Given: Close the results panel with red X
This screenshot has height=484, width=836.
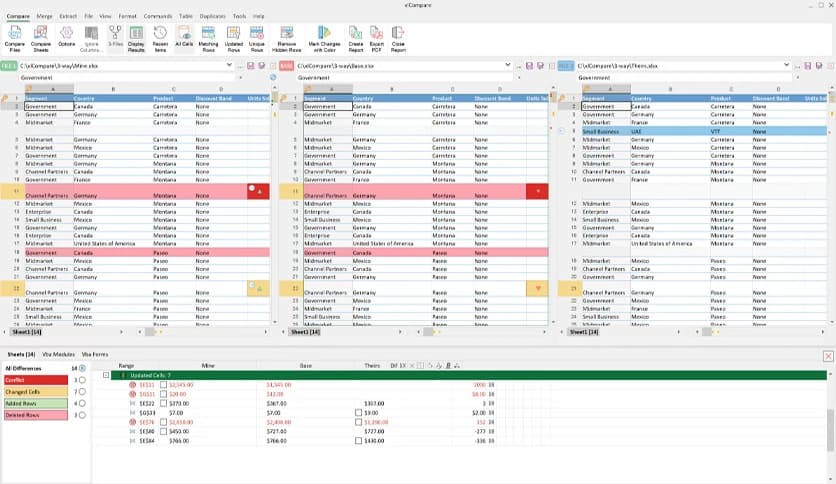Looking at the screenshot, I should [828, 356].
